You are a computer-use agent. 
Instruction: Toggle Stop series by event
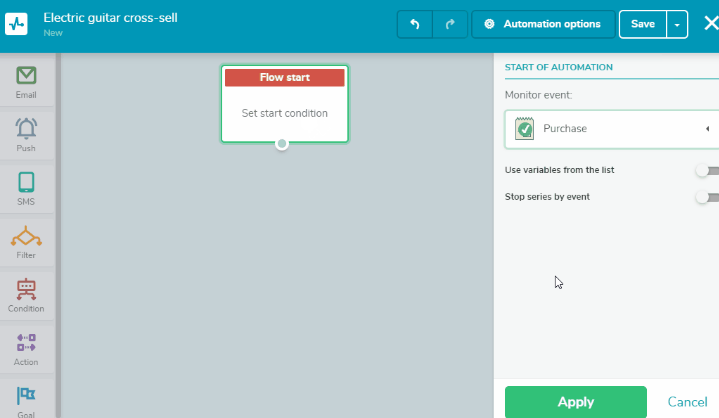707,197
